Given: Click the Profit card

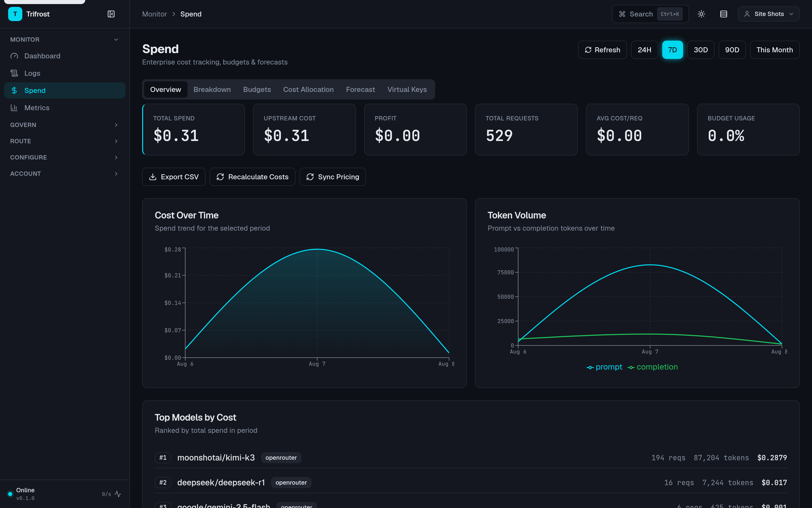Looking at the screenshot, I should click(x=415, y=129).
